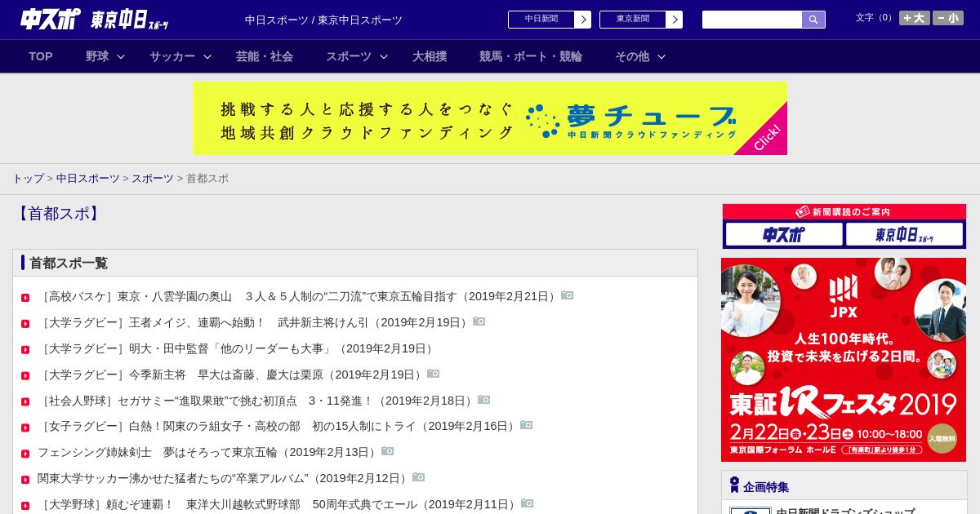Expand the サッカー menu chevron
The height and width of the screenshot is (514, 980).
(x=207, y=56)
